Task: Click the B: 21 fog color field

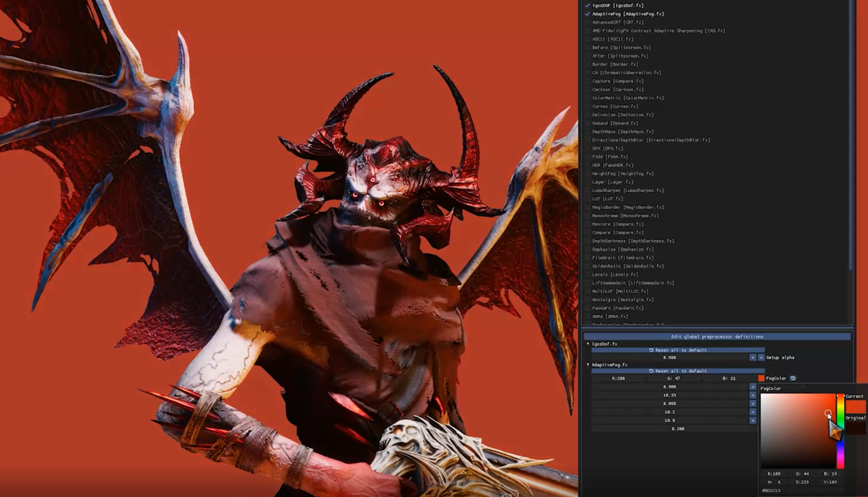Action: pyautogui.click(x=729, y=378)
